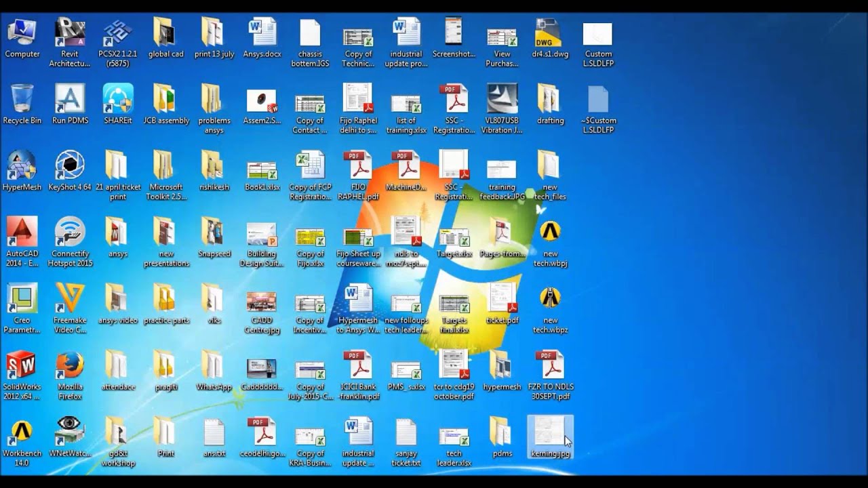Select the dr4.s1.dwg drawing file

coord(550,38)
